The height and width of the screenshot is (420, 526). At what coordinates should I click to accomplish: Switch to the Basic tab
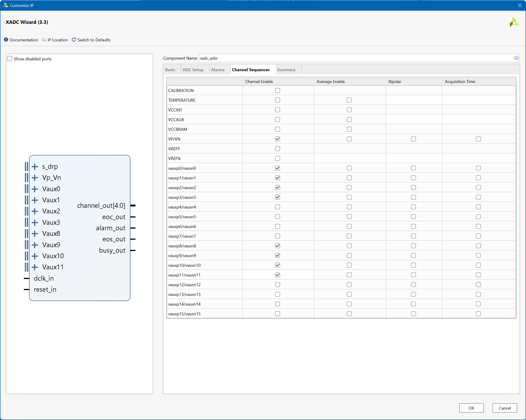tap(170, 70)
